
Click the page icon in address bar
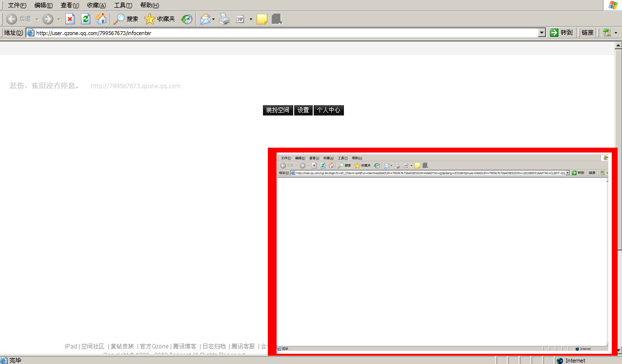(31, 33)
